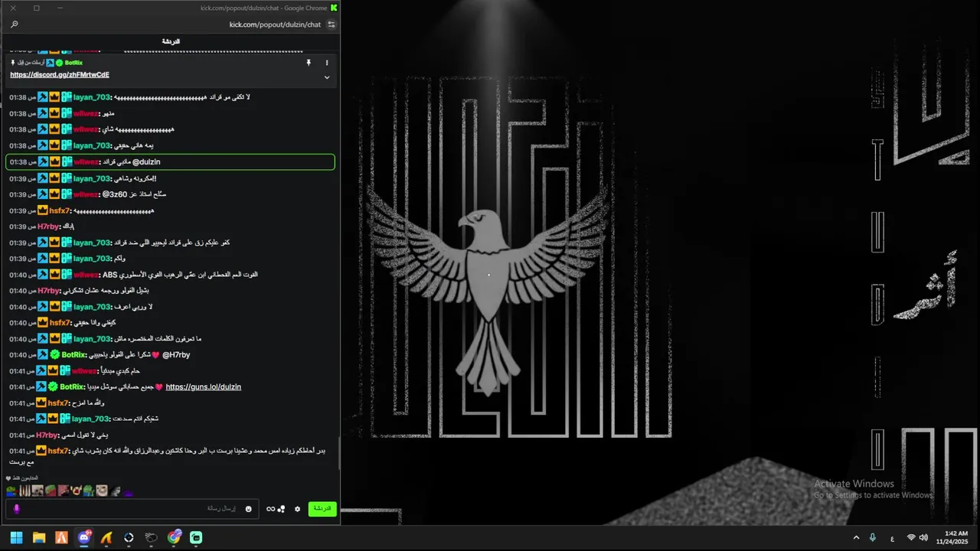
Task: Open Wi-Fi network settings in tray
Action: (911, 538)
